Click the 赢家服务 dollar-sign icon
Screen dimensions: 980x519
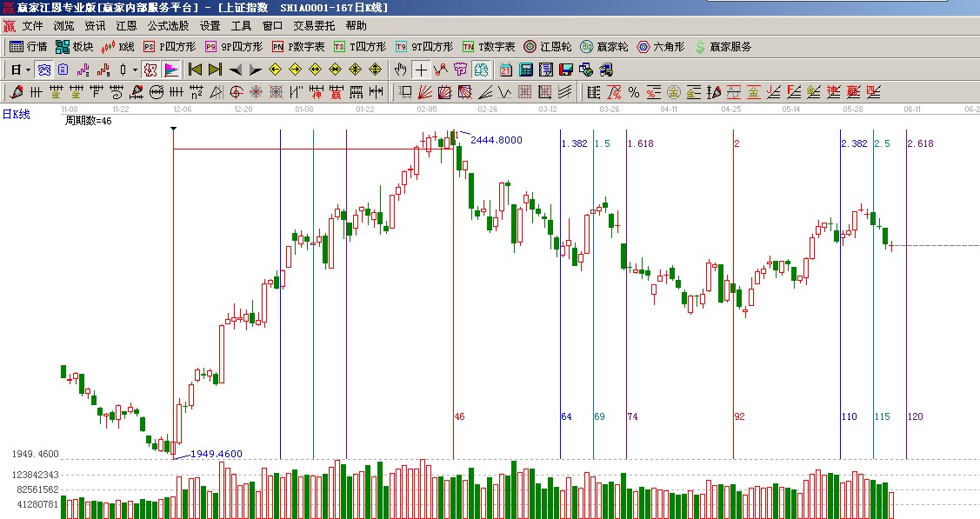[699, 47]
